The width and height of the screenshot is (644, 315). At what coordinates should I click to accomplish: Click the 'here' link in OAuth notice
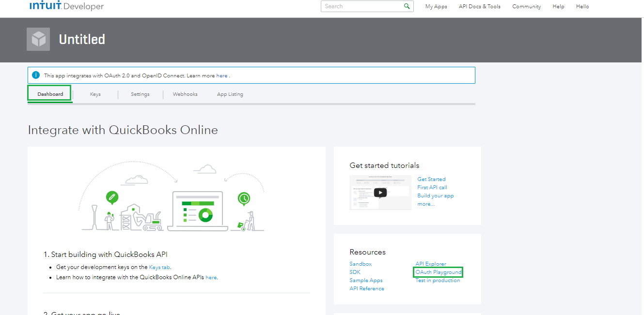(x=222, y=76)
